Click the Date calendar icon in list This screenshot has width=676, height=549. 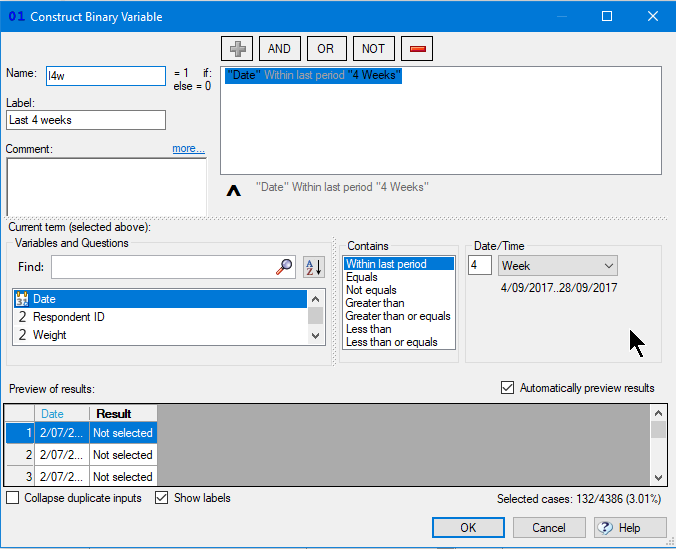[22, 299]
